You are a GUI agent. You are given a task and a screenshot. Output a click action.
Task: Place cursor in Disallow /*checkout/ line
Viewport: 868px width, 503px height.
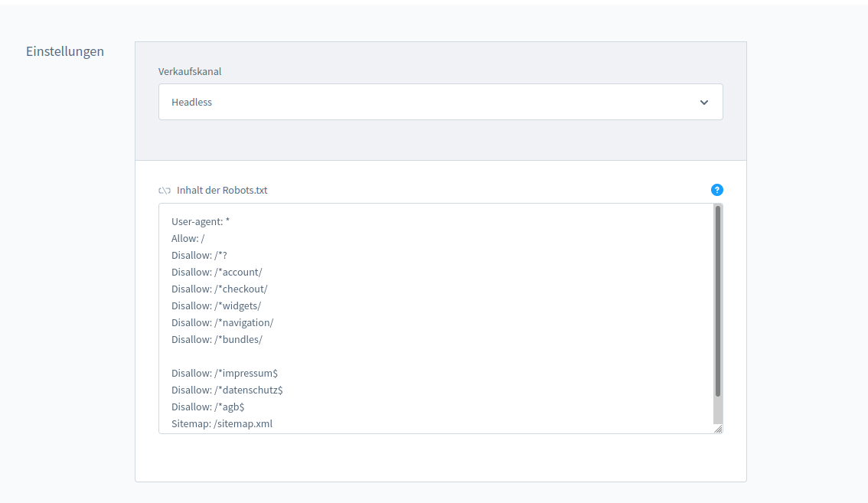tap(219, 289)
